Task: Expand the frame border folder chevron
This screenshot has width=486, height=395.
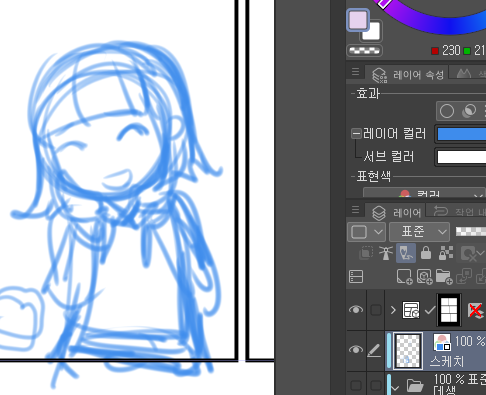Action: coord(393,310)
